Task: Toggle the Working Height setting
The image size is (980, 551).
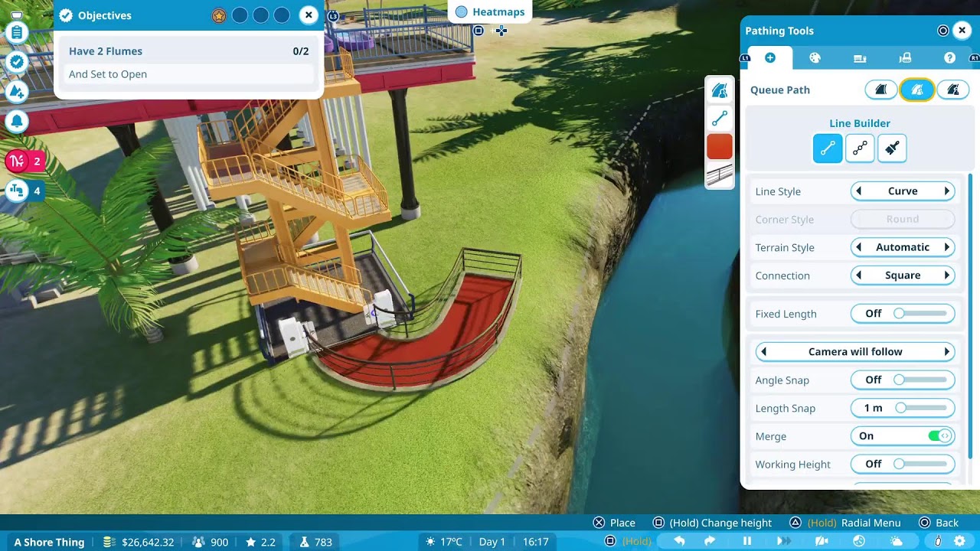Action: pyautogui.click(x=903, y=464)
